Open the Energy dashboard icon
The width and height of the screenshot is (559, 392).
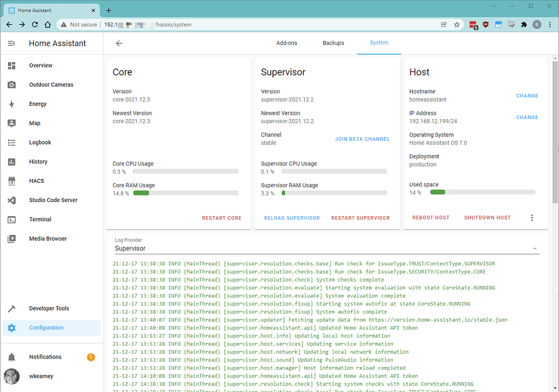pos(11,104)
